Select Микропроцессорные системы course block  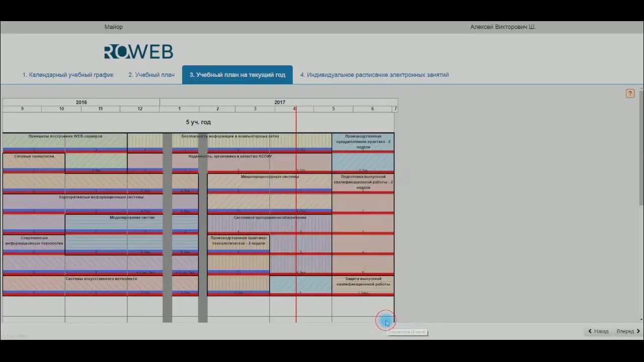(x=270, y=183)
